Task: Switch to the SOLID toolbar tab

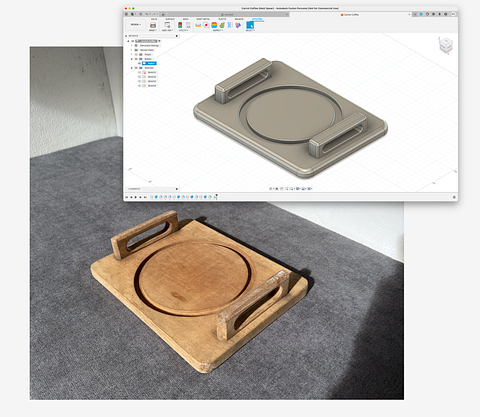Action: tap(154, 19)
